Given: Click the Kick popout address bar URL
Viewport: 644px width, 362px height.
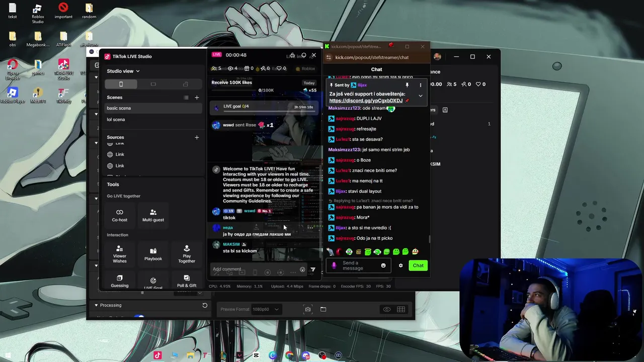Looking at the screenshot, I should tap(372, 57).
